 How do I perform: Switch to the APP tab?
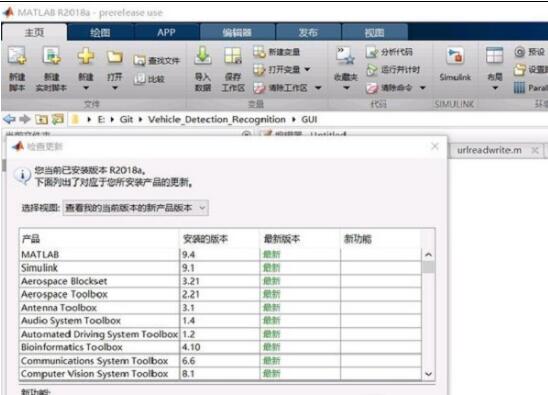tap(166, 33)
